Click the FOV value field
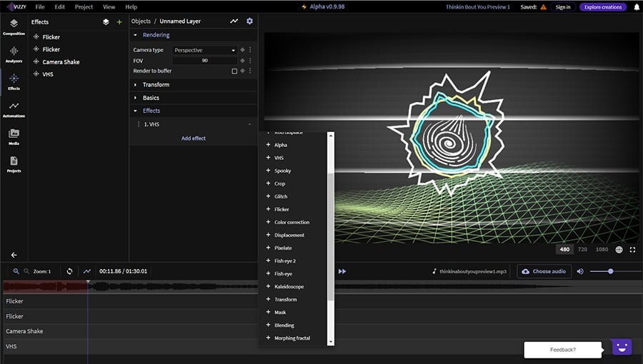The height and width of the screenshot is (364, 643). coord(204,61)
